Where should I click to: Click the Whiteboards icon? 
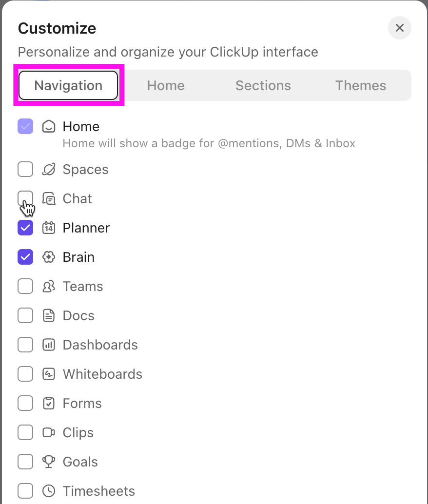pos(49,374)
